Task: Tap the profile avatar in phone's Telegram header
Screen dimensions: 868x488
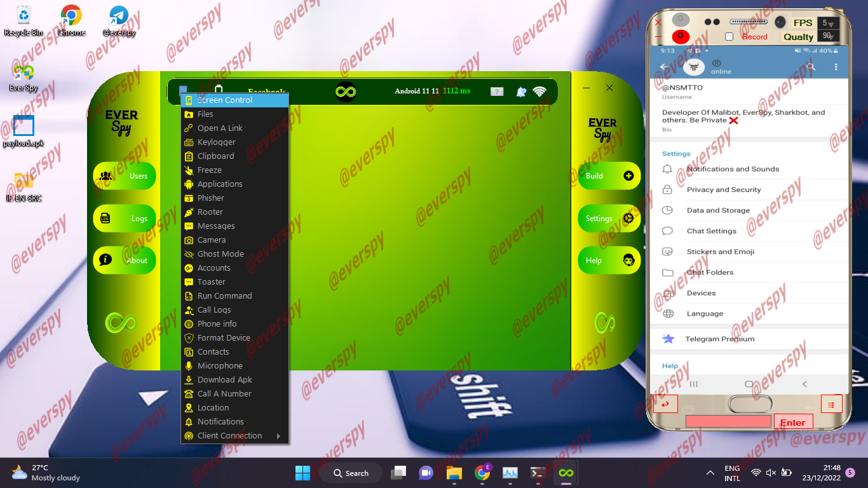Action: point(694,67)
